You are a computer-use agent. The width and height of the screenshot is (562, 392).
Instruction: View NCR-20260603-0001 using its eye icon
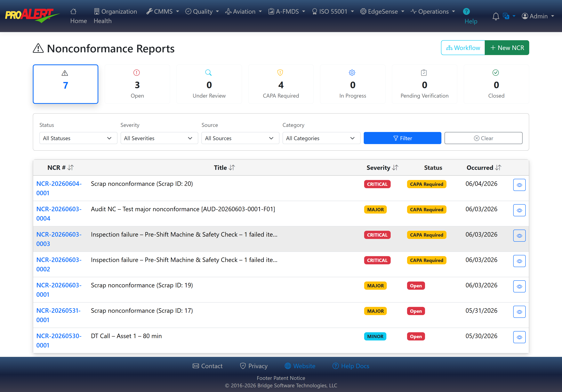(x=519, y=286)
